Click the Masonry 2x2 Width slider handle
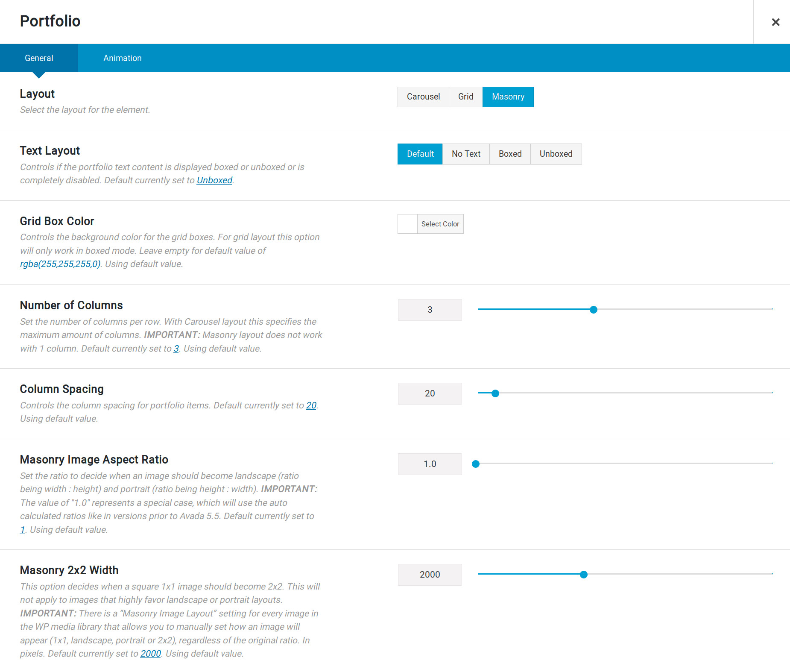 [583, 575]
